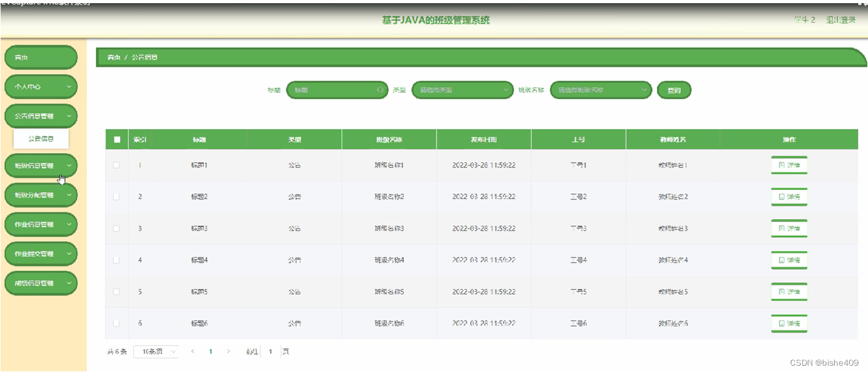Click the 首页 breadcrumb link
This screenshot has height=372, width=868.
tap(113, 57)
